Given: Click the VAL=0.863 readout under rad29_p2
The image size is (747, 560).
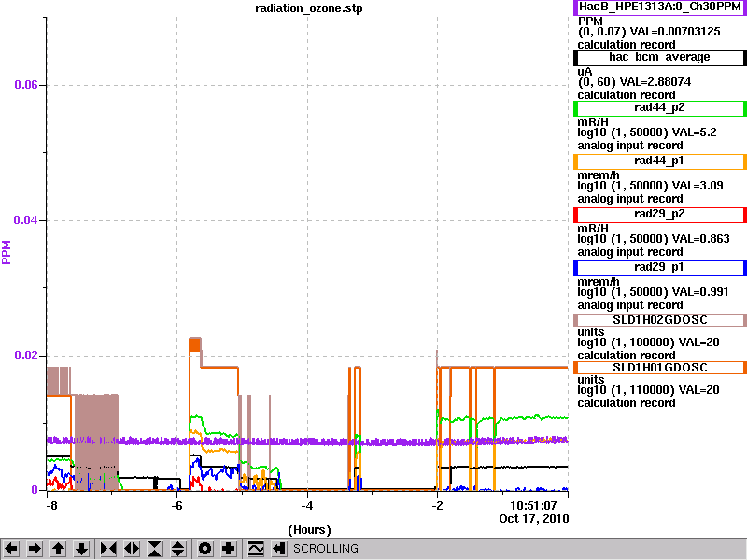Looking at the screenshot, I should click(x=701, y=239).
